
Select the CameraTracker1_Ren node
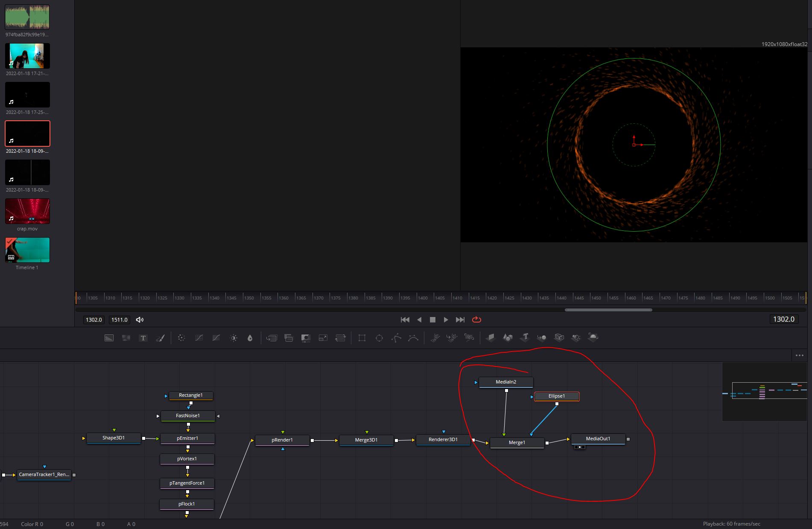click(x=44, y=475)
